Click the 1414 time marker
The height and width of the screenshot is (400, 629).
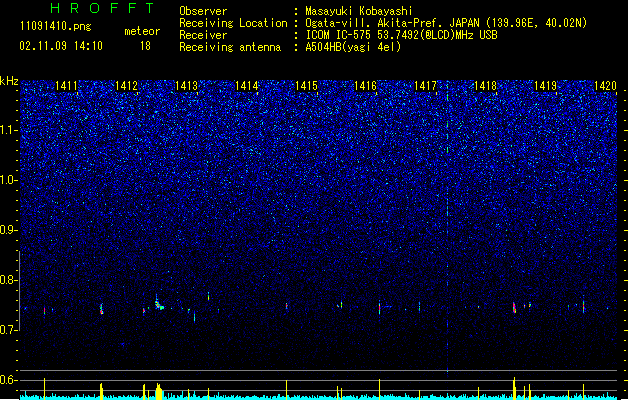click(x=246, y=86)
